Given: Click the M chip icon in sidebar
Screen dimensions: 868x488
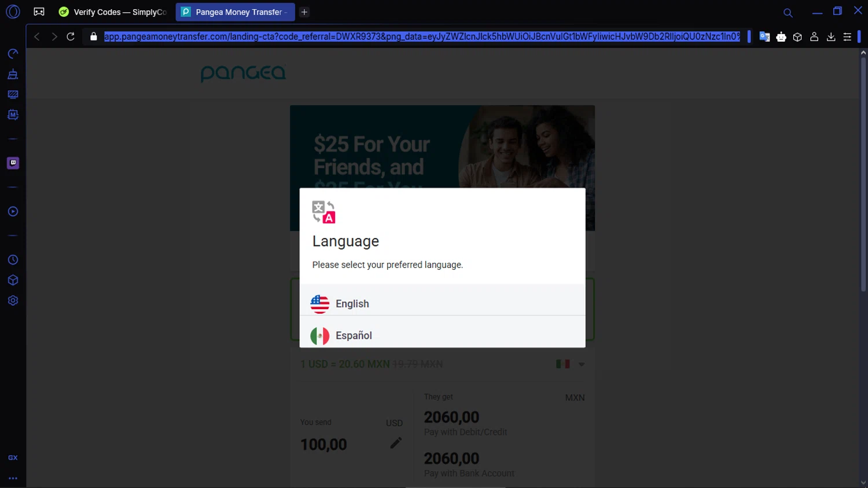Looking at the screenshot, I should pos(13,115).
